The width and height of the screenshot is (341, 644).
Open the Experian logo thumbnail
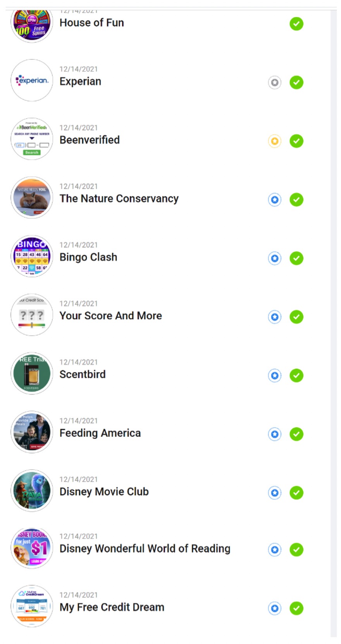click(x=32, y=81)
